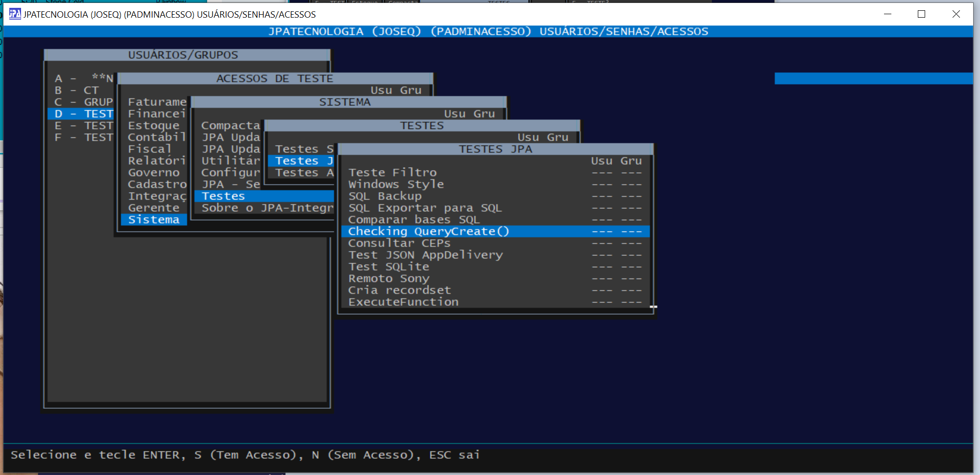Select the 'Gerente' module entry

[x=154, y=208]
